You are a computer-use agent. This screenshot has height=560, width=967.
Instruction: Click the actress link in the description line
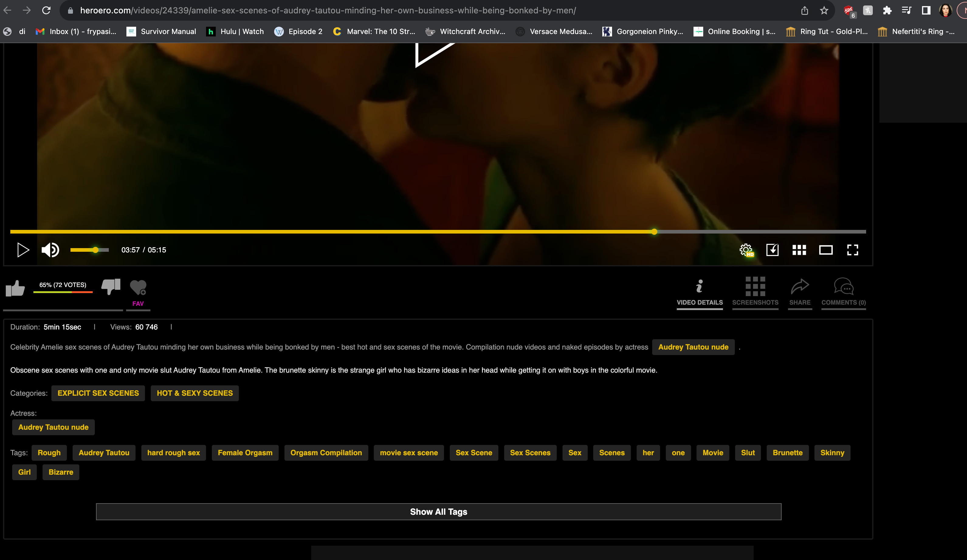tap(693, 347)
